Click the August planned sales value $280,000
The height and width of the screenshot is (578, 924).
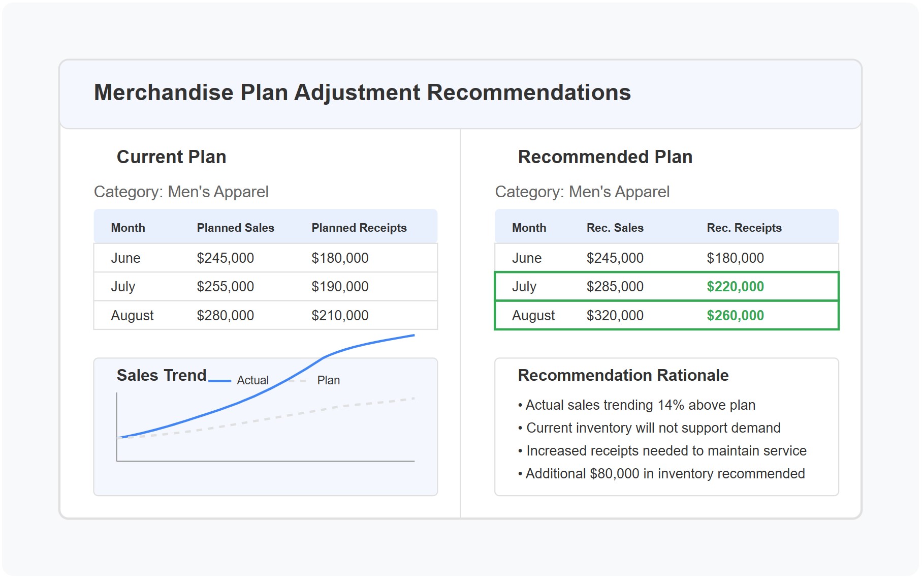coord(226,315)
